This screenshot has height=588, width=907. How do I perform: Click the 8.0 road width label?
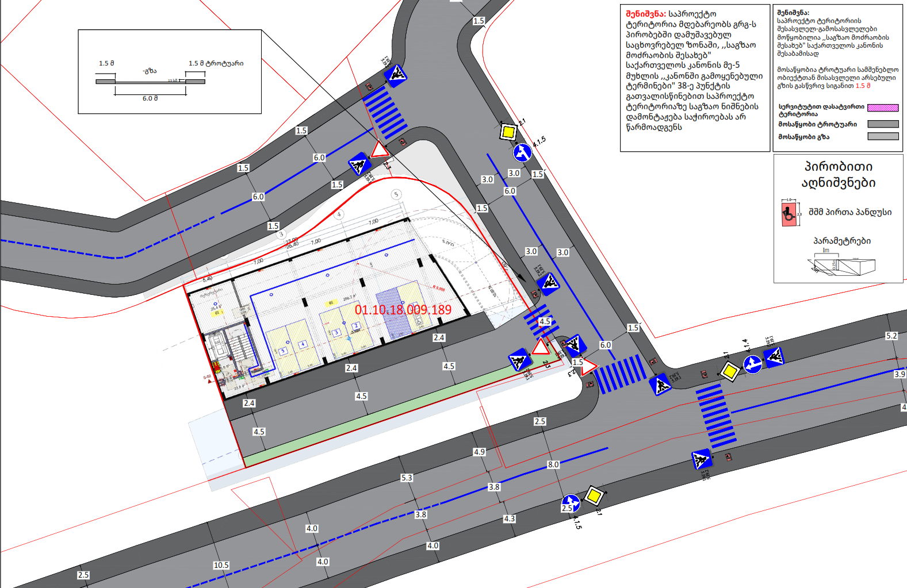point(553,464)
